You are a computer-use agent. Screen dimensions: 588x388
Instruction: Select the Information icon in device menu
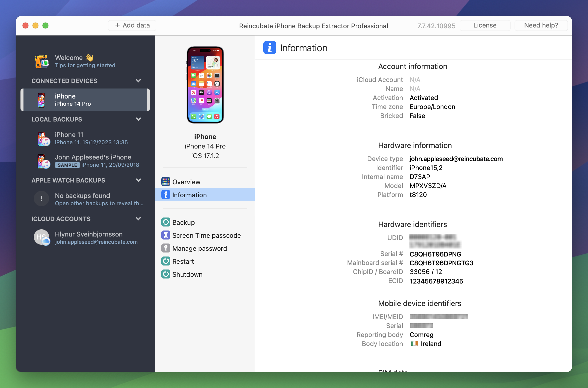click(166, 194)
